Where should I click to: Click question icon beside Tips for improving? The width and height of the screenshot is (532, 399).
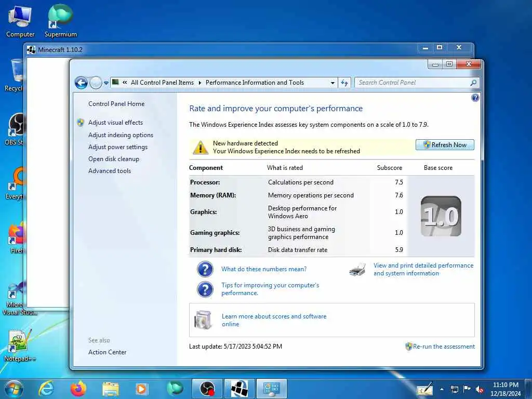(205, 290)
